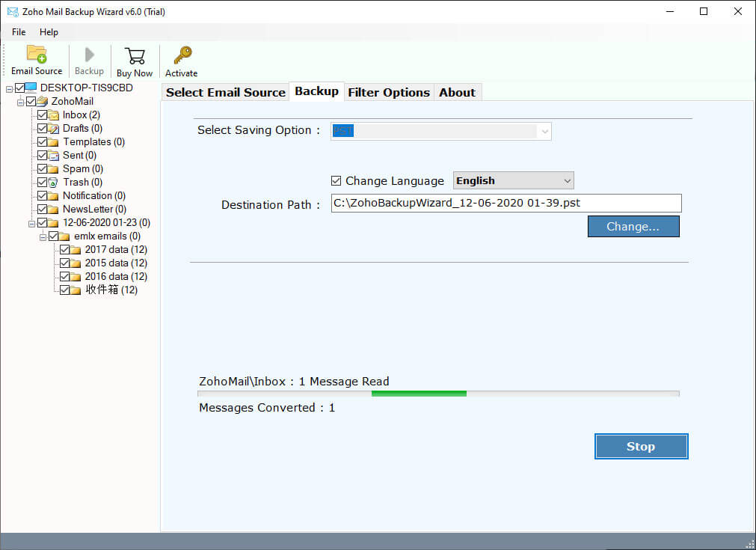
Task: Select the Templates (0) tree label
Action: (x=94, y=142)
